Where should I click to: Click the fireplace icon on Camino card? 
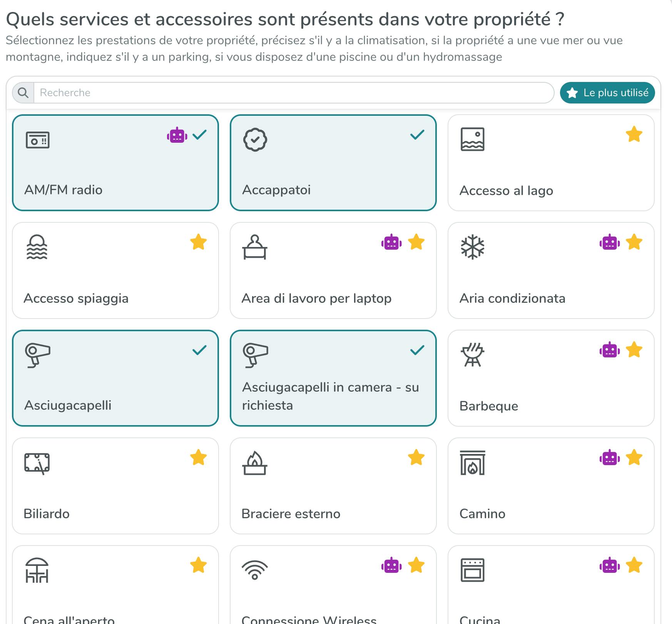click(x=472, y=463)
